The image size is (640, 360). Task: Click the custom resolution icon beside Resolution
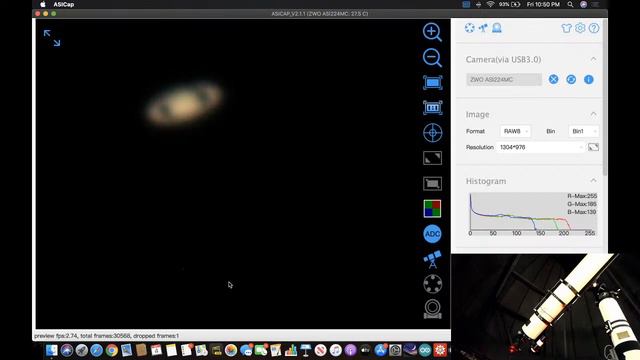pyautogui.click(x=593, y=147)
